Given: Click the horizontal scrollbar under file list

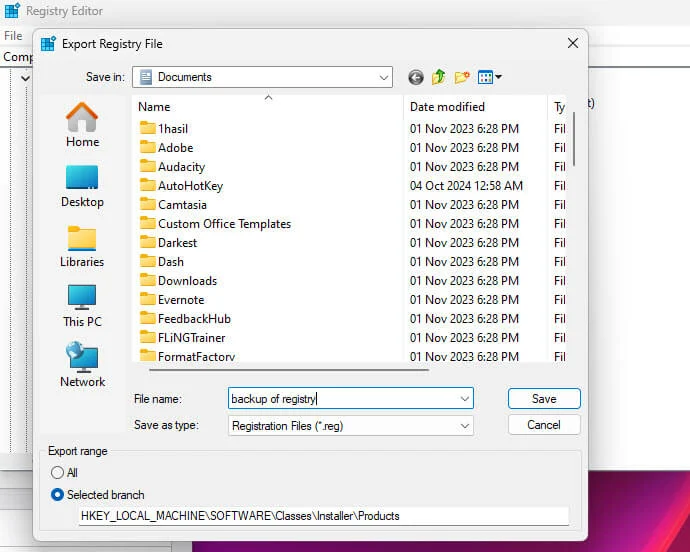Looking at the screenshot, I should click(x=289, y=370).
